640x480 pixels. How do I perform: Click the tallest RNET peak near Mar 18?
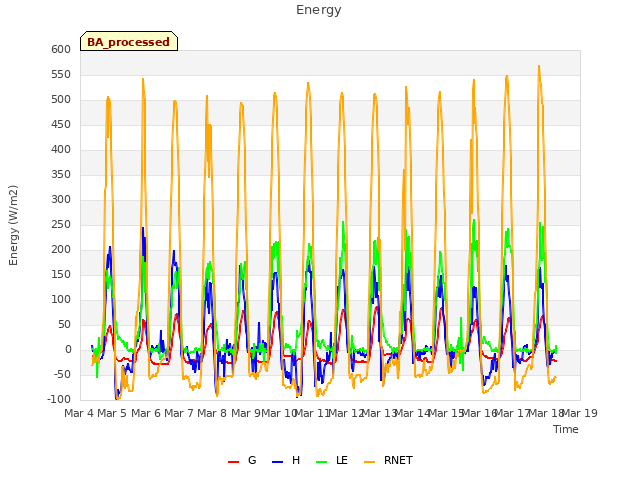click(539, 66)
